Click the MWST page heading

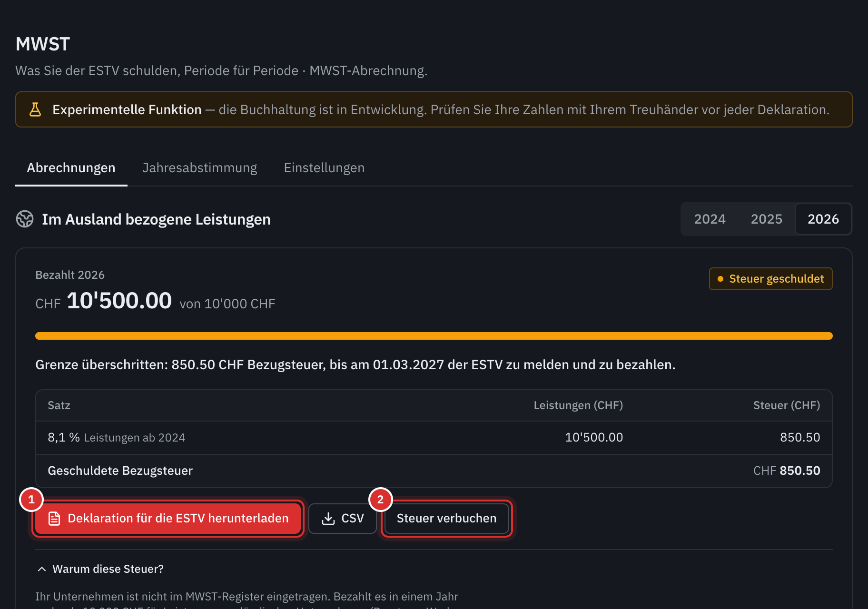click(x=43, y=44)
